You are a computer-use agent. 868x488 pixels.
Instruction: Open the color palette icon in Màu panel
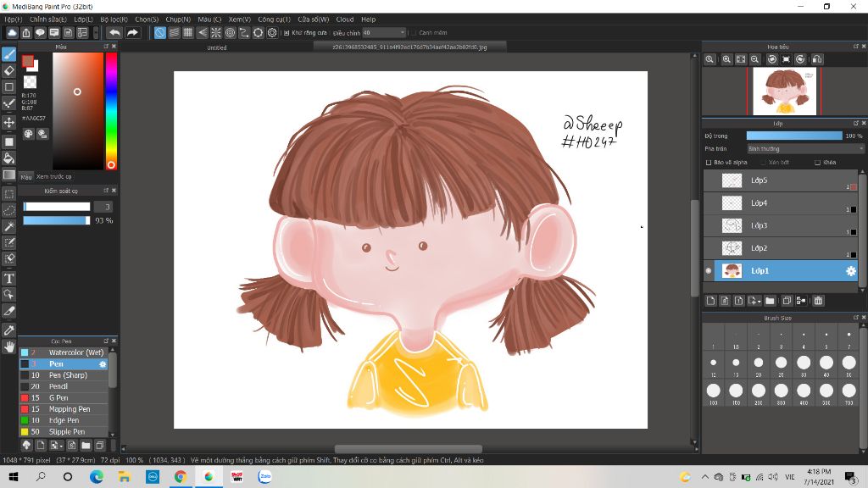pos(28,134)
